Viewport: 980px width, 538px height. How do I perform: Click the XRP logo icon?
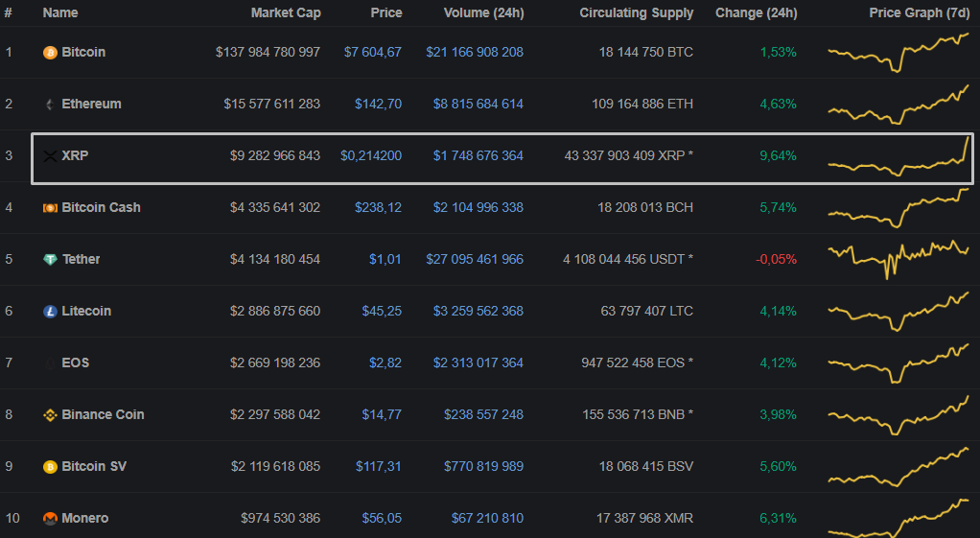pyautogui.click(x=50, y=156)
